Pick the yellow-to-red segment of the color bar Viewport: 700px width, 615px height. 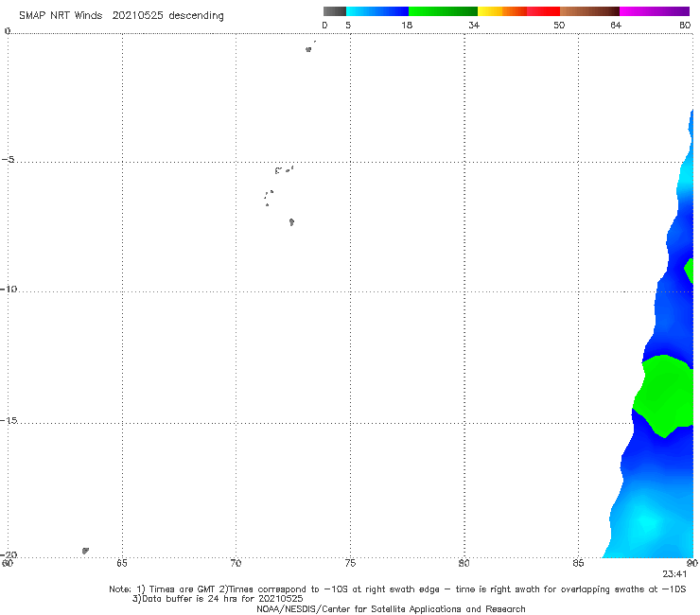[x=518, y=11]
